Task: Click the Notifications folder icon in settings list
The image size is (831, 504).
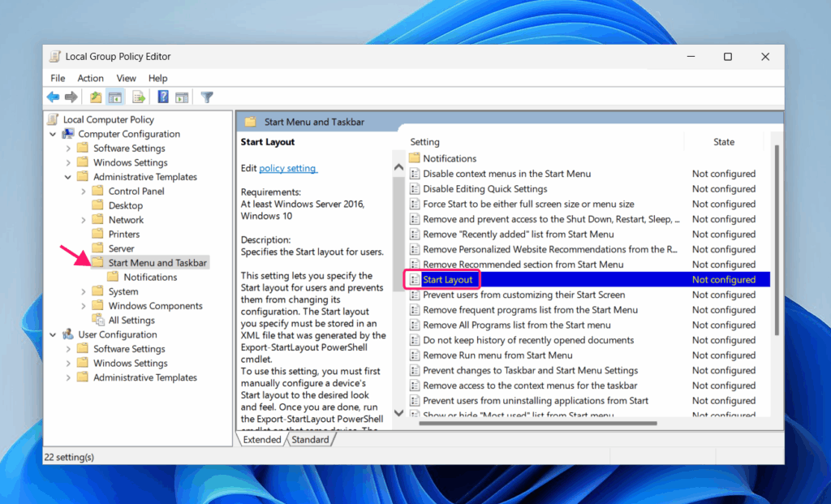Action: (x=415, y=158)
